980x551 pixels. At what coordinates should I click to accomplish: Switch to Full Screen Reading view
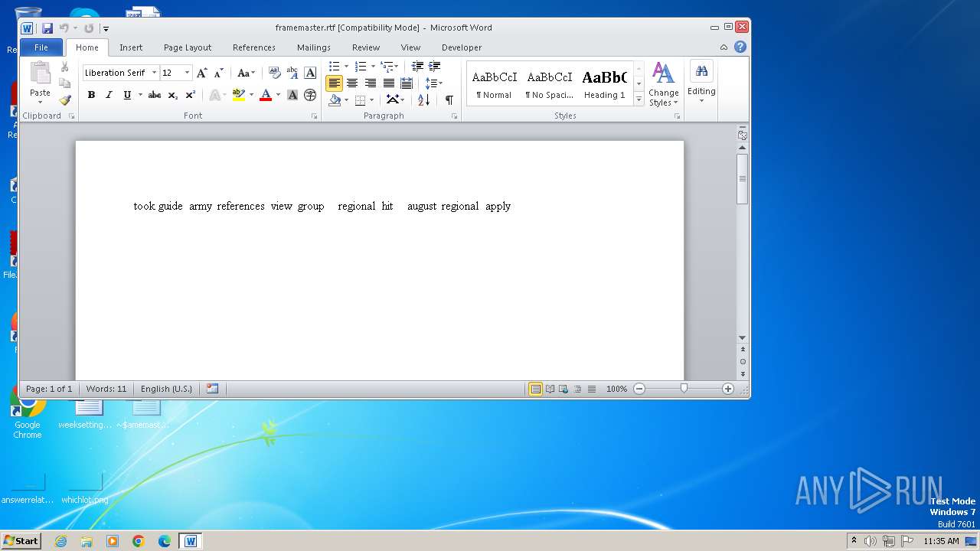[550, 389]
